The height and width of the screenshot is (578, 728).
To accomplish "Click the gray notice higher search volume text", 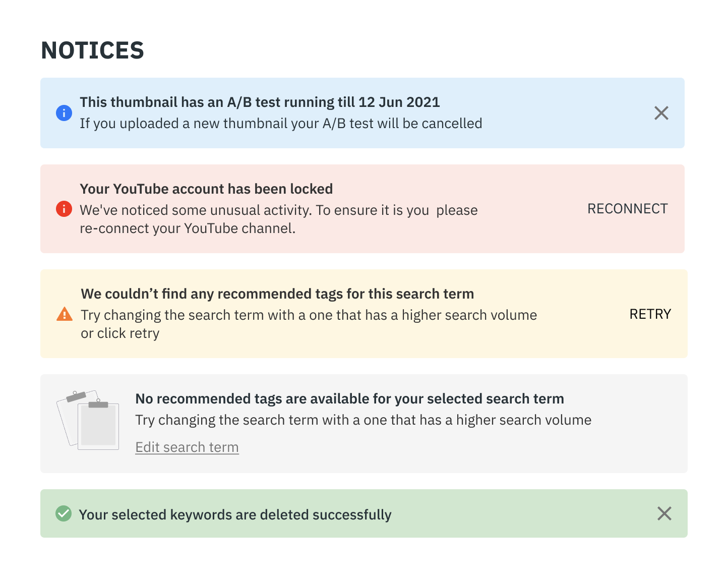I will (363, 420).
